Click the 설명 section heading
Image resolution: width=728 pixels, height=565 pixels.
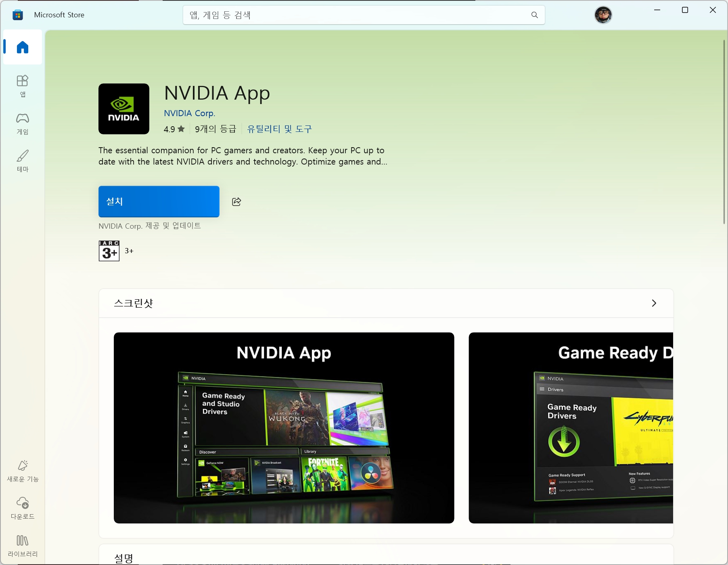(x=123, y=558)
